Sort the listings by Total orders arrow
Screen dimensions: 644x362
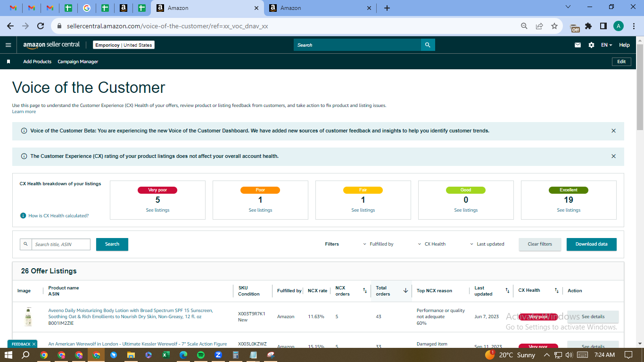pos(405,291)
